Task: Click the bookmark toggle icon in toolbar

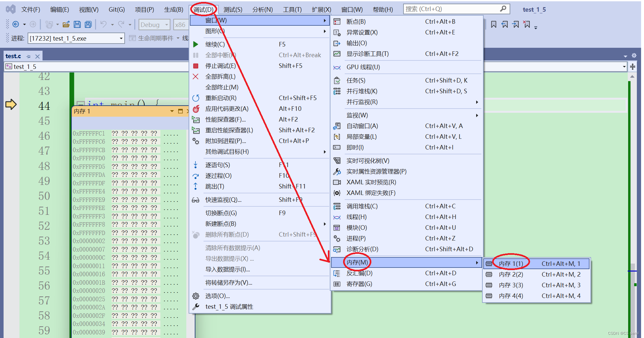Action: 494,24
